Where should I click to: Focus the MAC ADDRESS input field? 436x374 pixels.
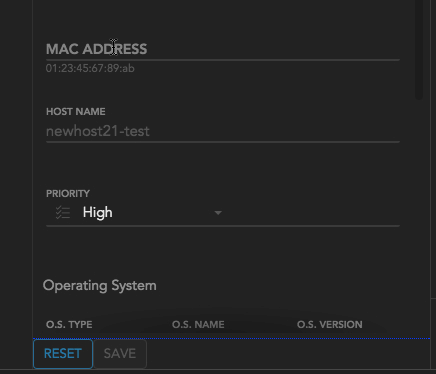[x=223, y=49]
